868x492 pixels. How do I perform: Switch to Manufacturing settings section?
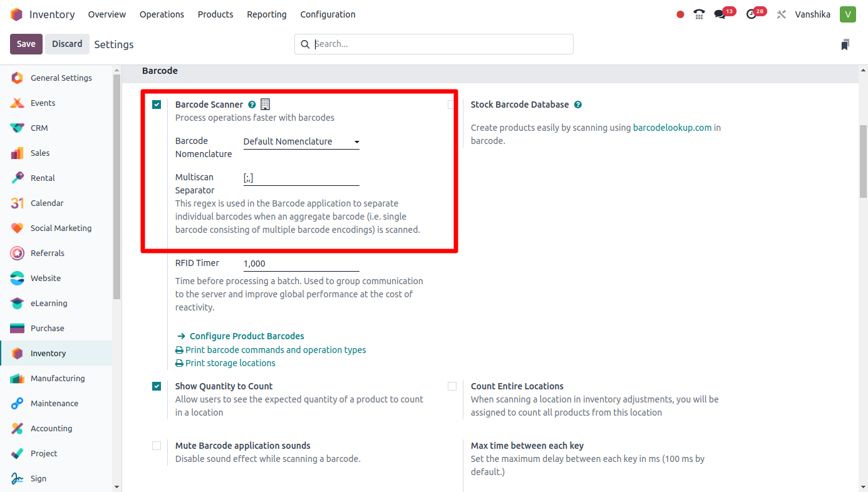58,378
